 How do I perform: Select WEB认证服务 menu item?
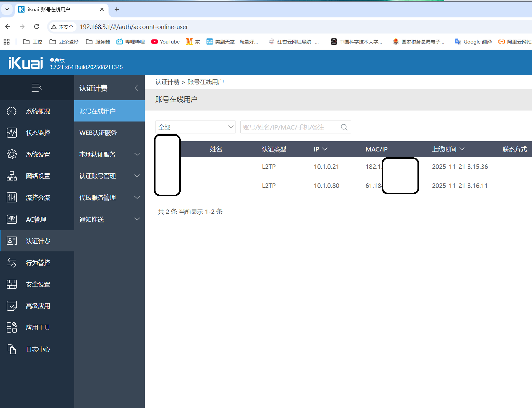(98, 133)
